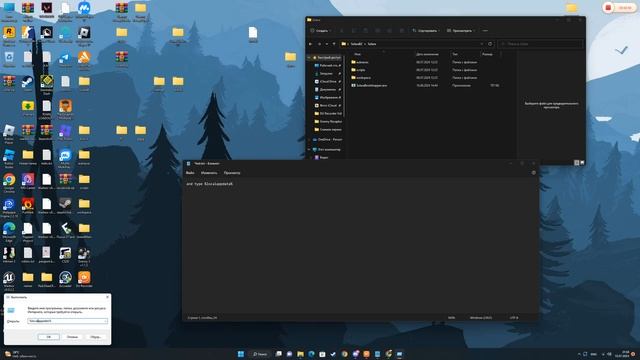The image size is (640, 360).
Task: Expand the address bar history dropdown
Action: pyautogui.click(x=482, y=44)
